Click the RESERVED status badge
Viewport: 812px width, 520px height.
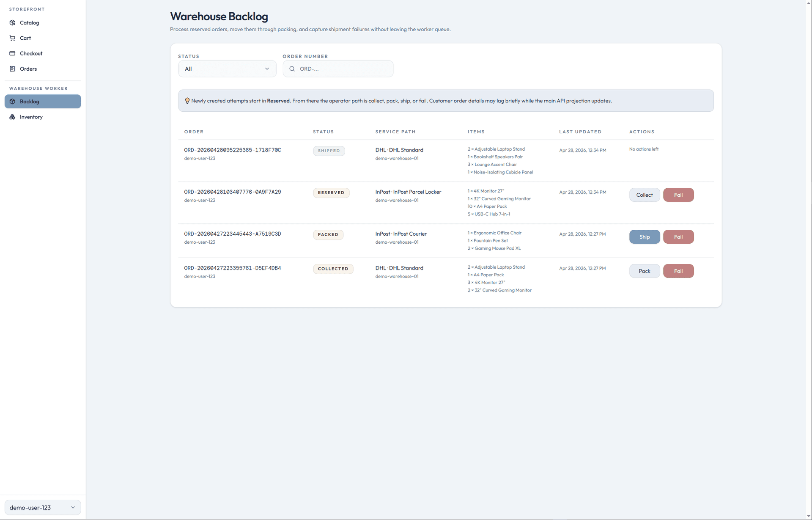pos(331,193)
